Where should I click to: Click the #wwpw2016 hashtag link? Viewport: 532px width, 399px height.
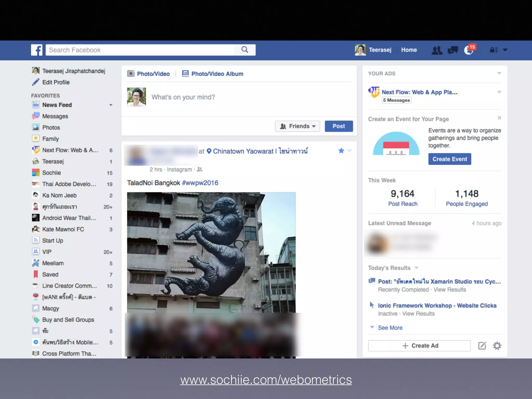coord(200,183)
